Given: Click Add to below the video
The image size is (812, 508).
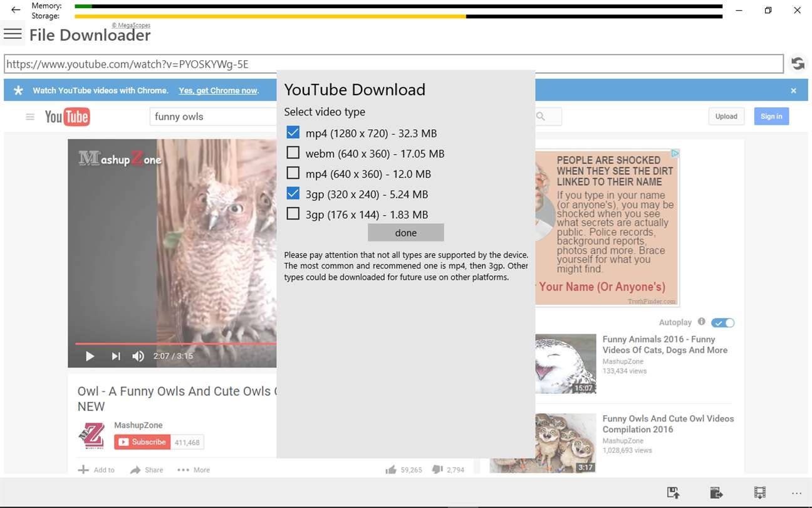Looking at the screenshot, I should [x=96, y=470].
